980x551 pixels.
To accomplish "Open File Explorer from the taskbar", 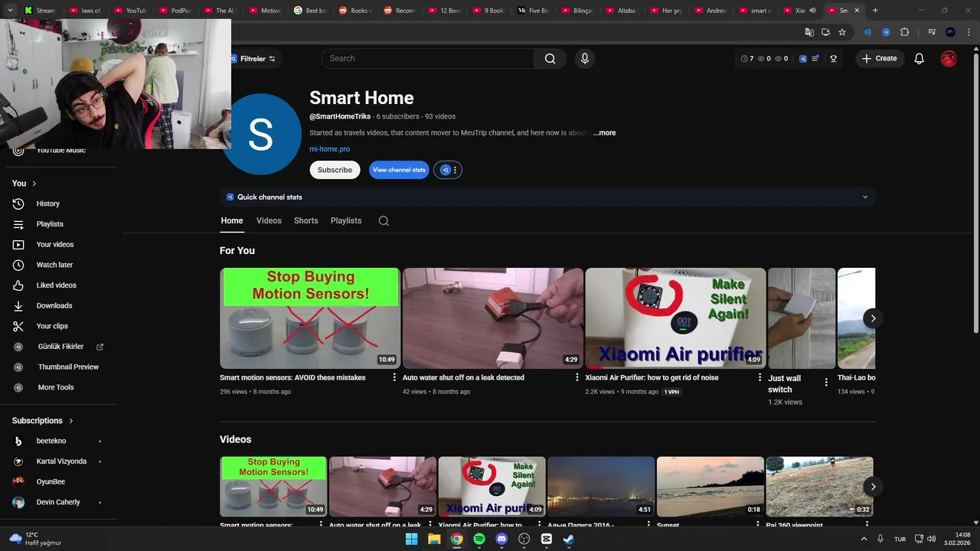I will pos(434,539).
